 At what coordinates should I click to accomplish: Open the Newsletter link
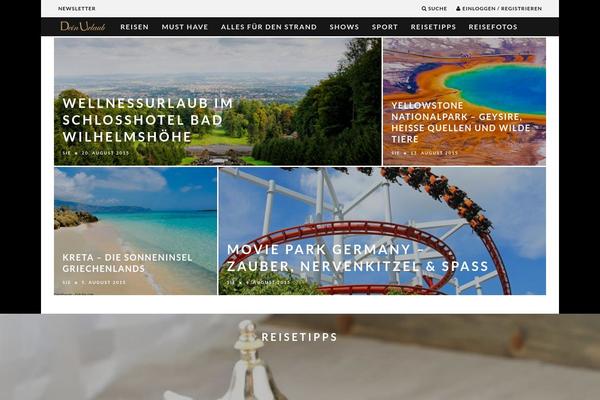click(77, 8)
